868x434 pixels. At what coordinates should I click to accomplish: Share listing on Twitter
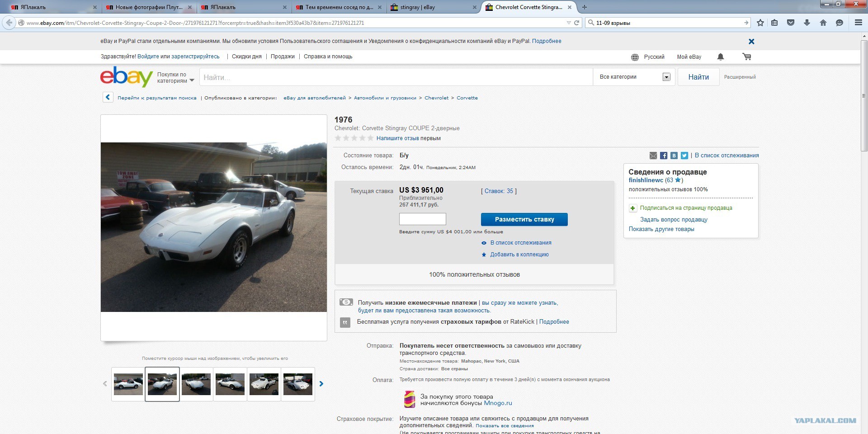click(684, 156)
